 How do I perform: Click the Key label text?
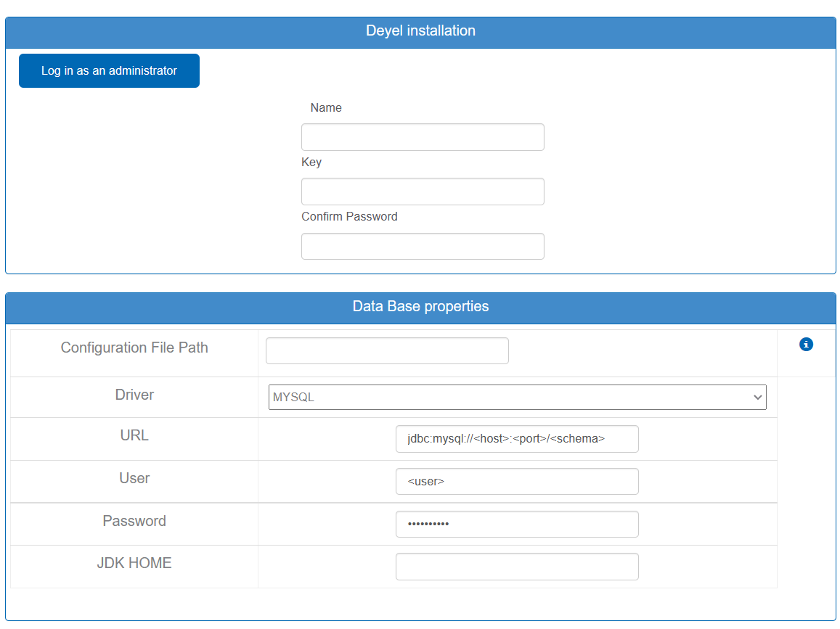click(311, 163)
